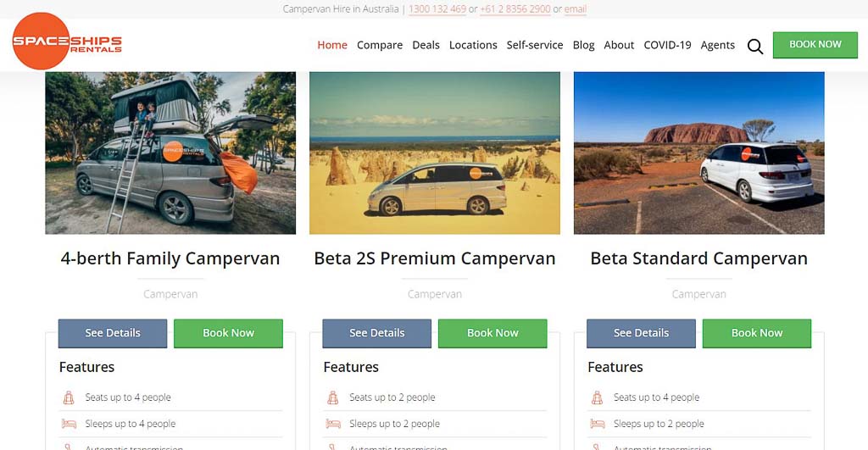See Details for 4-berth Family Campervan

[x=113, y=333]
